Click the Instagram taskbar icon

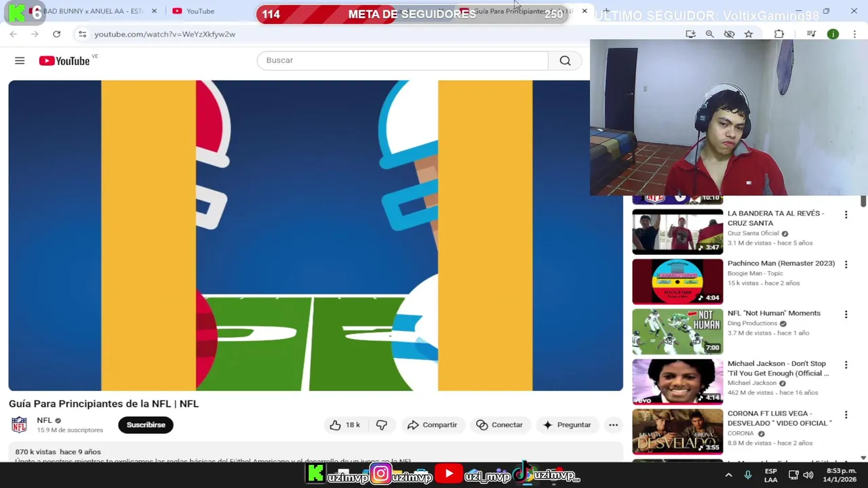381,474
